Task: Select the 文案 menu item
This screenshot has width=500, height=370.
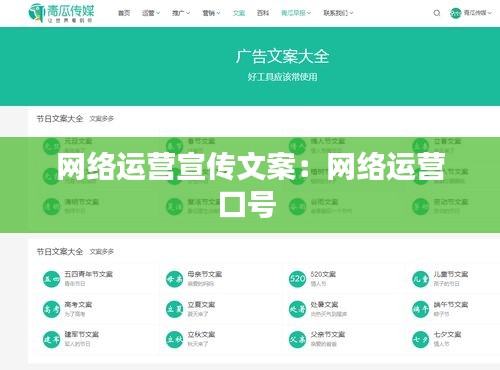Action: coord(239,13)
